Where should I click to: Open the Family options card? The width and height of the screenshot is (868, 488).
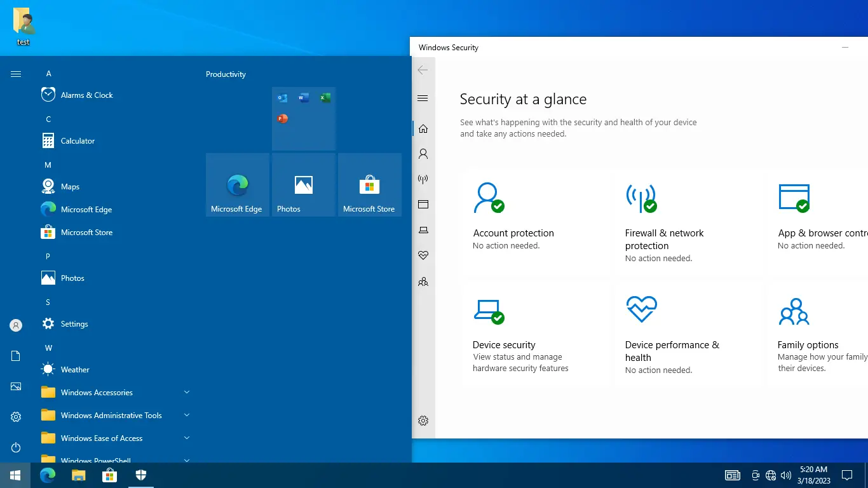coord(817,334)
